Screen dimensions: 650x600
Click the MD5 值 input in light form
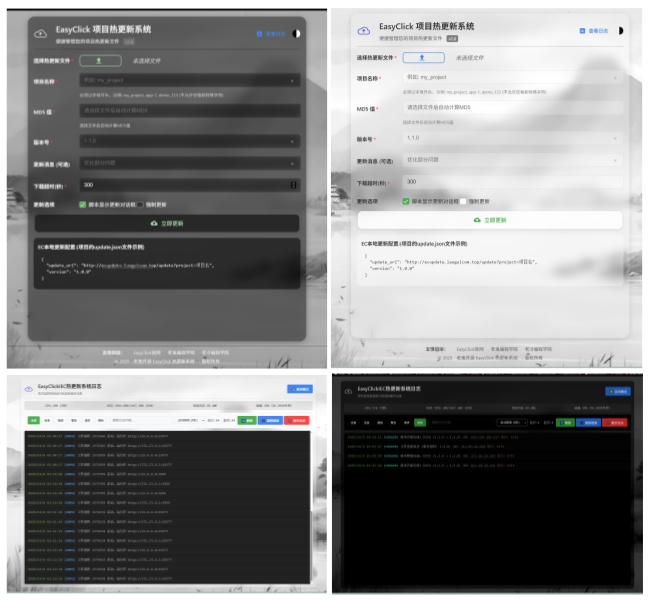tap(512, 107)
